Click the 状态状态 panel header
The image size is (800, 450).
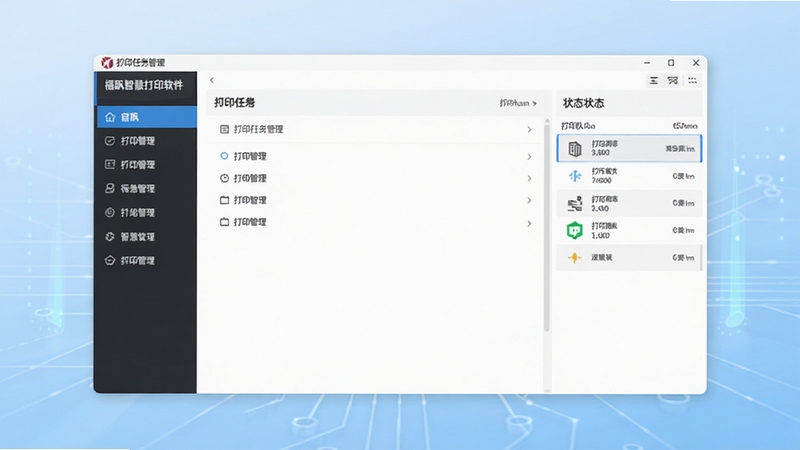pos(584,103)
